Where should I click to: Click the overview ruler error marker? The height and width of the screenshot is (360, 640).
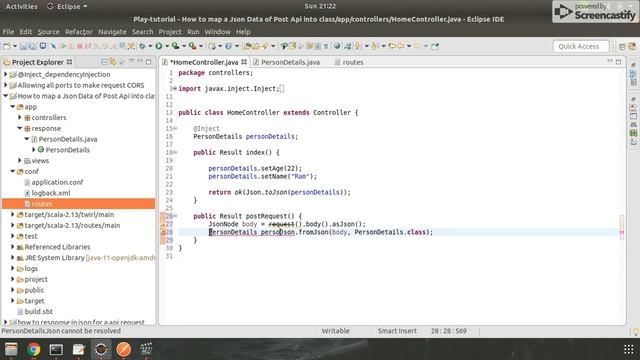[622, 232]
